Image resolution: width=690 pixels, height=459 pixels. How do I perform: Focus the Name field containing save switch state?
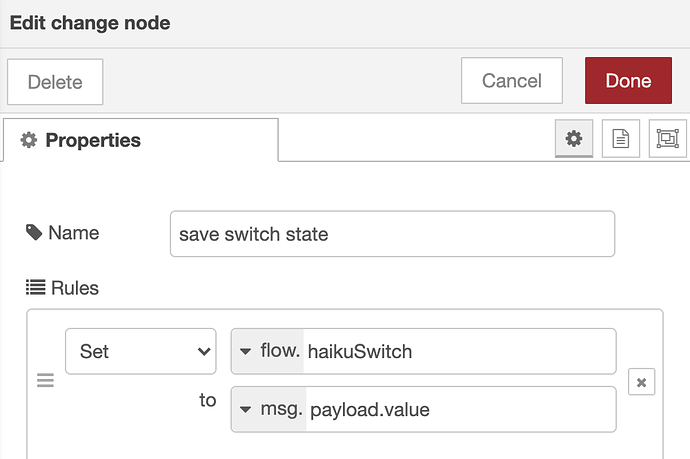[x=393, y=234]
